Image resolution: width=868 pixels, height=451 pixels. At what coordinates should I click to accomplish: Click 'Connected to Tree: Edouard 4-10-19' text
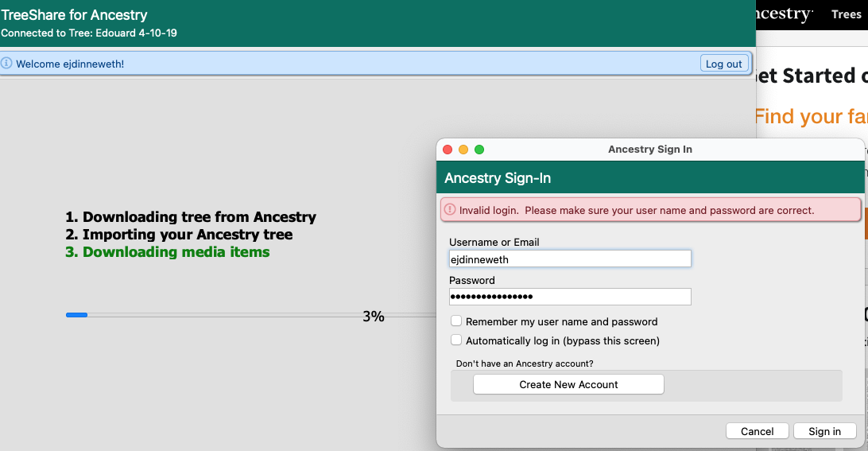coord(88,33)
